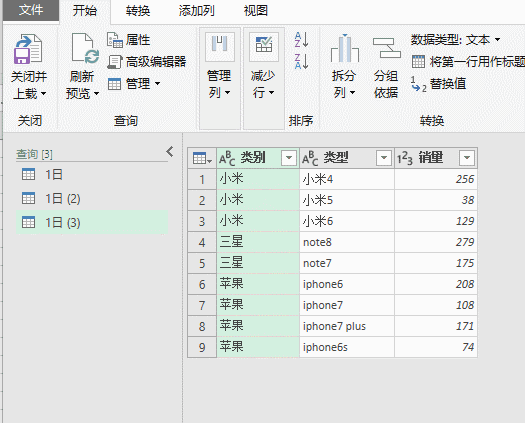Use 将第一行用作标题 header option
The image size is (525, 423).
point(468,62)
